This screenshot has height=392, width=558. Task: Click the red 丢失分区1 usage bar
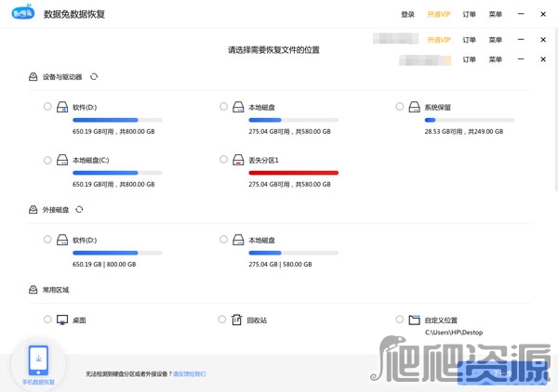(x=294, y=173)
